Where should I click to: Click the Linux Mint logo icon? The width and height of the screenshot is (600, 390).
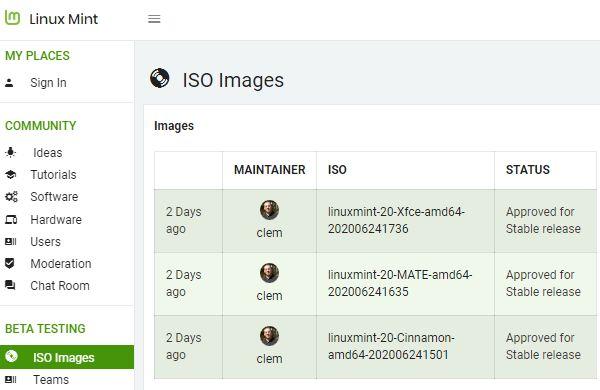pyautogui.click(x=12, y=18)
